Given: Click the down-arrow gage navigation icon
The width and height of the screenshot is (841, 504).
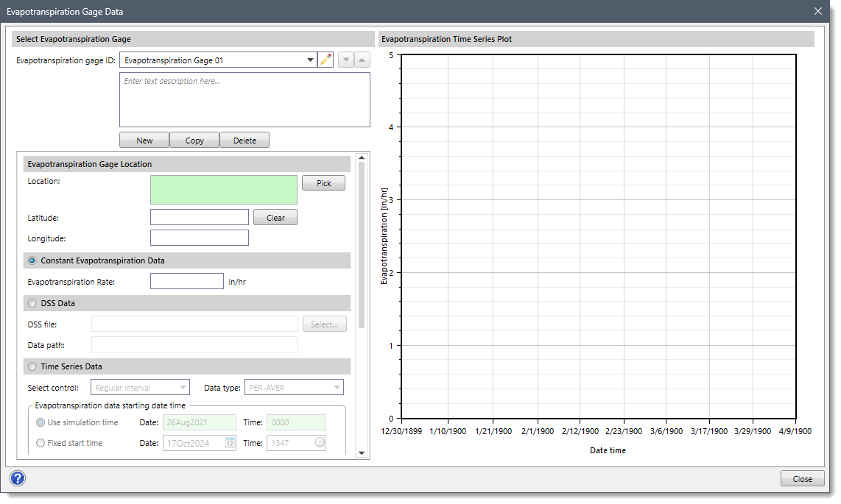Looking at the screenshot, I should click(345, 60).
